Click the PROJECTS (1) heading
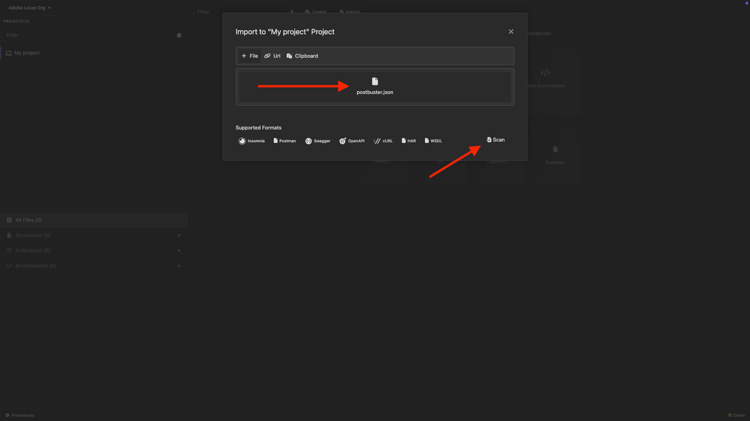 point(16,21)
